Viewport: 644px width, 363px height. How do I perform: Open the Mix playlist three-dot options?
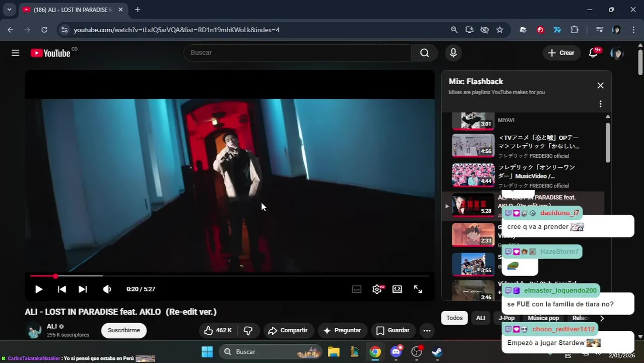(x=600, y=104)
